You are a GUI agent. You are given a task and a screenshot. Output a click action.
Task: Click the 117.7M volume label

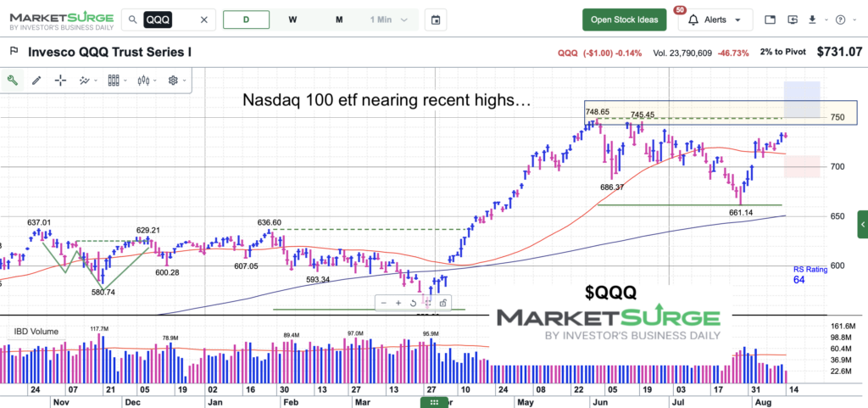pyautogui.click(x=101, y=329)
